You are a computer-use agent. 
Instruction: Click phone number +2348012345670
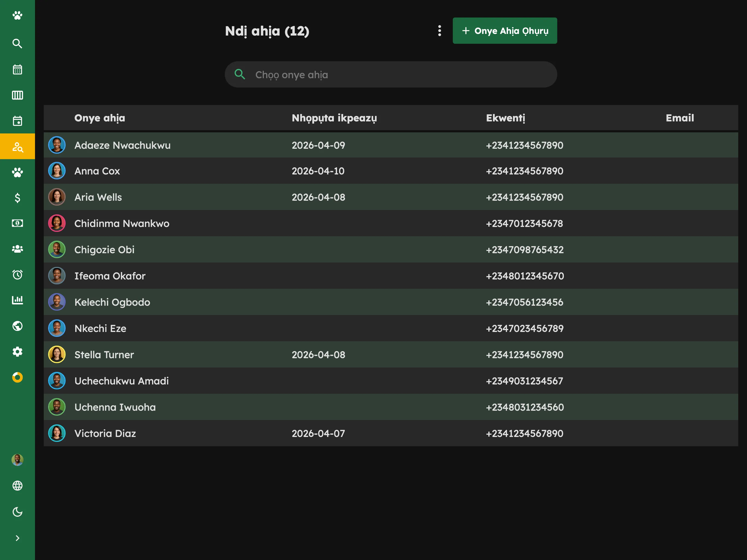point(525,276)
